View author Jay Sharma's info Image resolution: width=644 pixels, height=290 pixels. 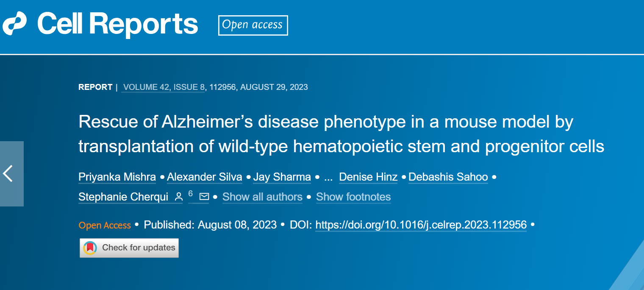point(282,177)
